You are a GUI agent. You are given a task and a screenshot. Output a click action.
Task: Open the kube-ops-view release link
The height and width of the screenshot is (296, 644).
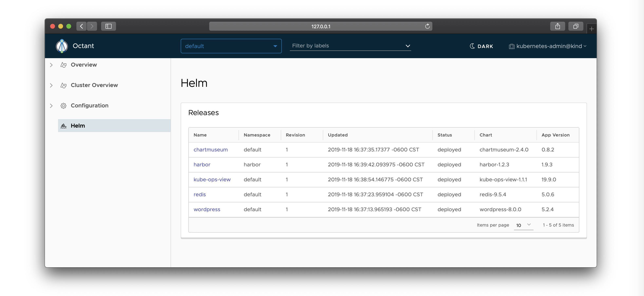point(212,179)
